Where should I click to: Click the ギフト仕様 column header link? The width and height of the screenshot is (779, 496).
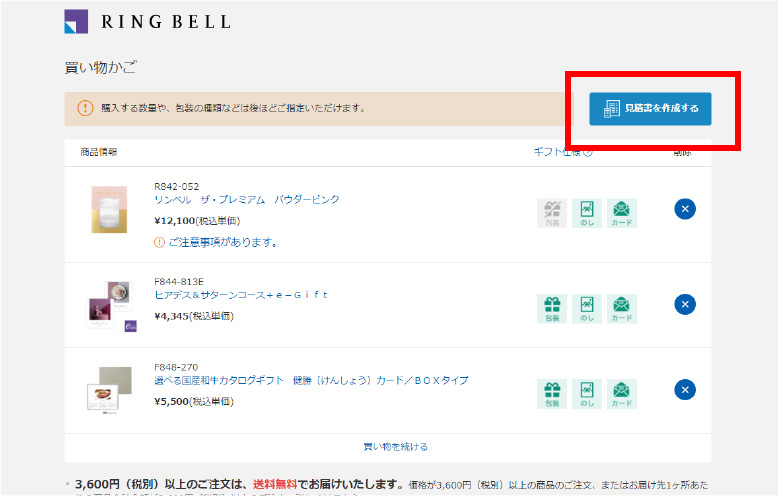(x=557, y=152)
